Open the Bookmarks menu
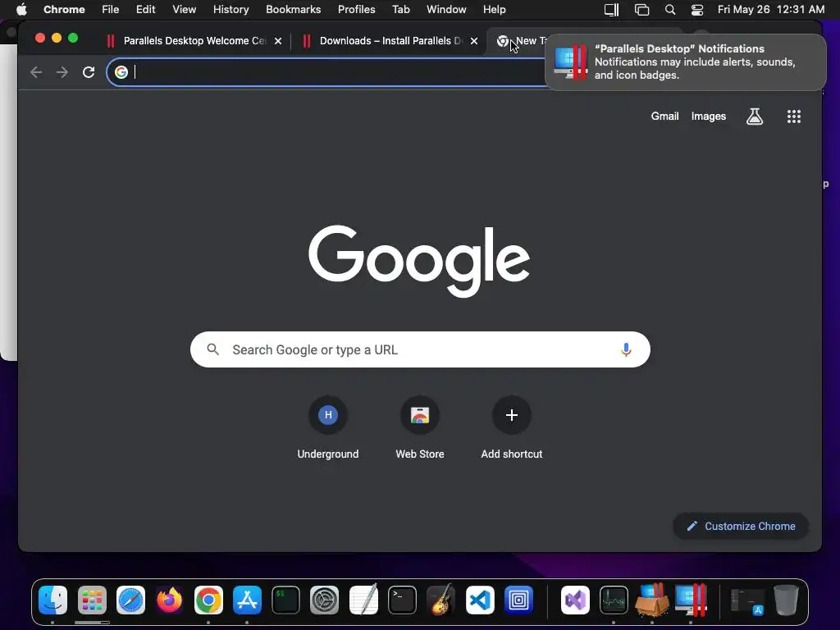Viewport: 840px width, 630px height. click(293, 9)
